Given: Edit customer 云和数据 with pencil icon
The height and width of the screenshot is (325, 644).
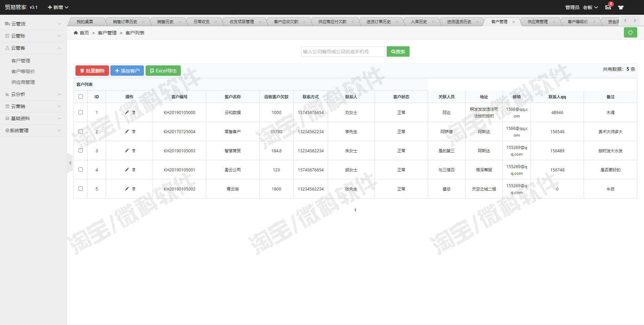Looking at the screenshot, I should [127, 112].
